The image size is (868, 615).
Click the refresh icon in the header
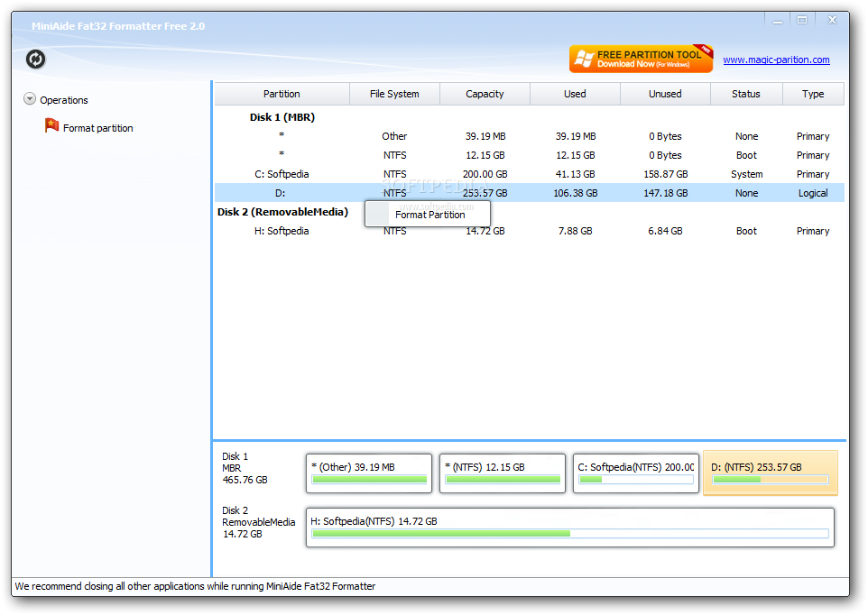tap(35, 60)
